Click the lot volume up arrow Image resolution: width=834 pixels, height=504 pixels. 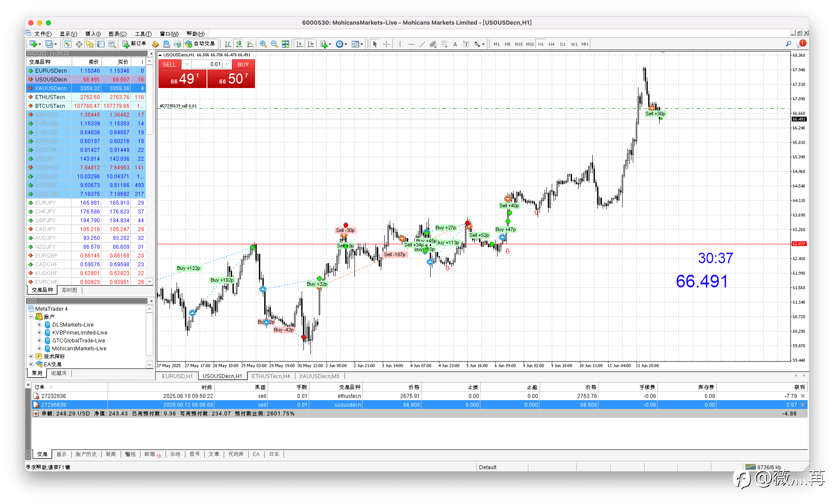pyautogui.click(x=226, y=64)
